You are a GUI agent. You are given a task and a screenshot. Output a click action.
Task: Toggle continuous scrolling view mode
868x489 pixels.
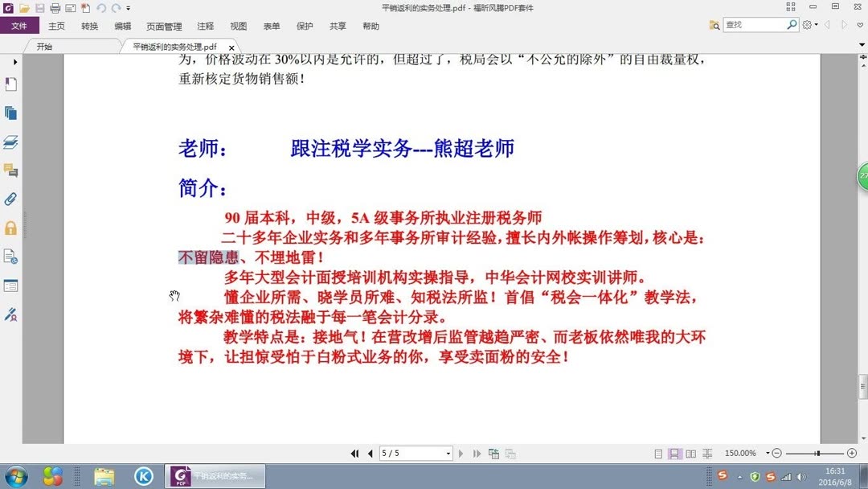tap(674, 453)
